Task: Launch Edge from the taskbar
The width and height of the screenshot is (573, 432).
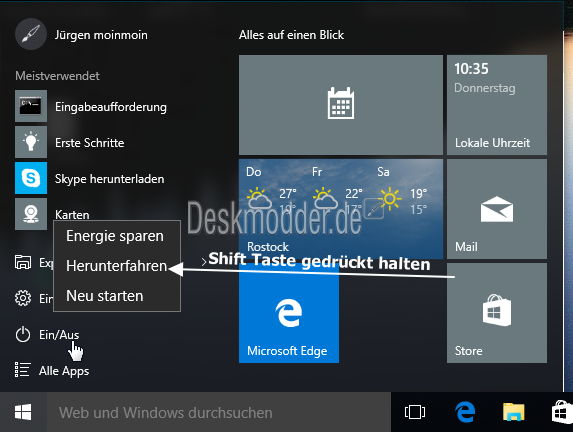Action: (465, 412)
